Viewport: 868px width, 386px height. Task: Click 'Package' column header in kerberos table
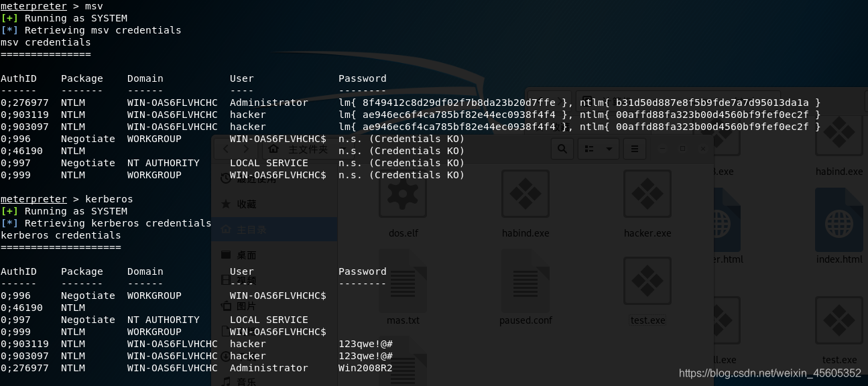tap(82, 271)
